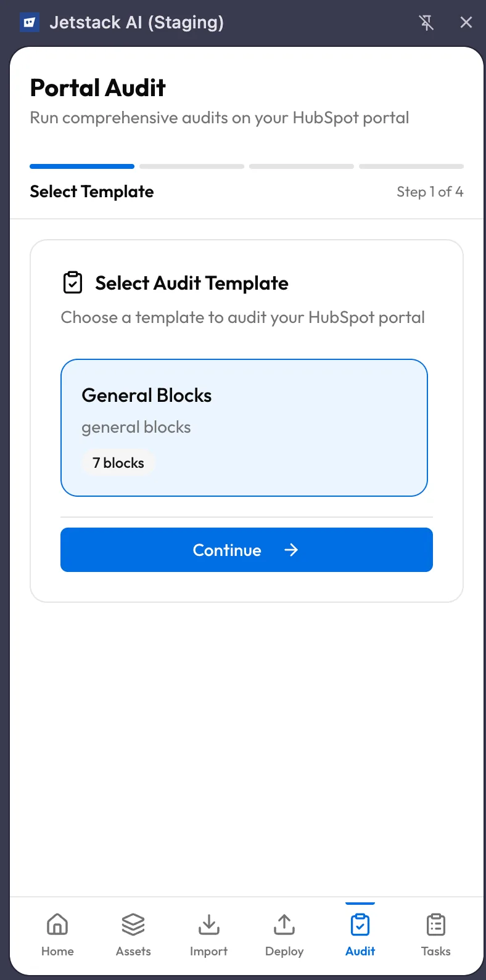The height and width of the screenshot is (980, 486).
Task: Open the Assets panel from bottom navigation
Action: tap(133, 934)
